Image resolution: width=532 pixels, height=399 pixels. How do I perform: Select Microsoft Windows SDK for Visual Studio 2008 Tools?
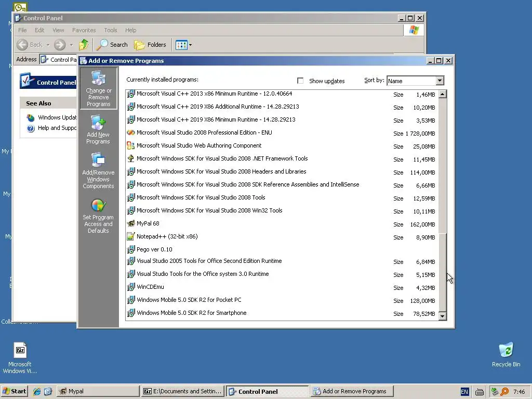pos(282,198)
